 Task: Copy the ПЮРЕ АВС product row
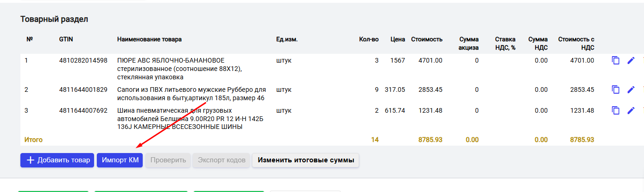(x=616, y=61)
